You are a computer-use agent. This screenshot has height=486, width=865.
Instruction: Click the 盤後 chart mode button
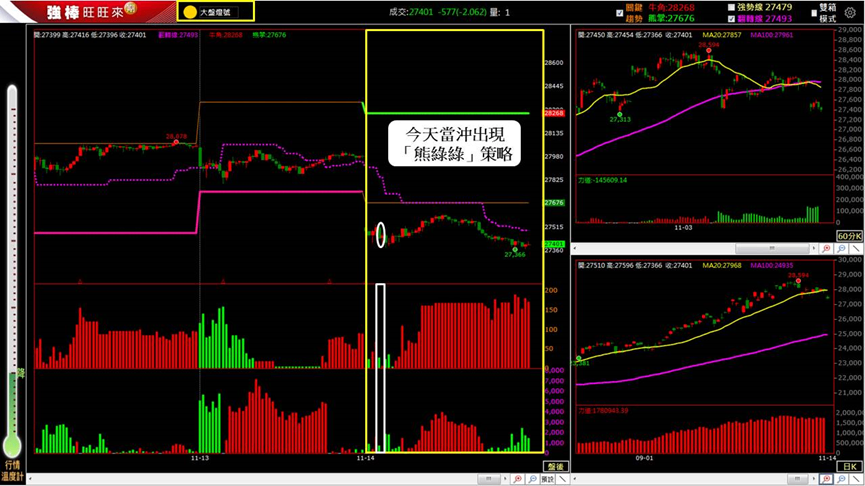[x=556, y=467]
